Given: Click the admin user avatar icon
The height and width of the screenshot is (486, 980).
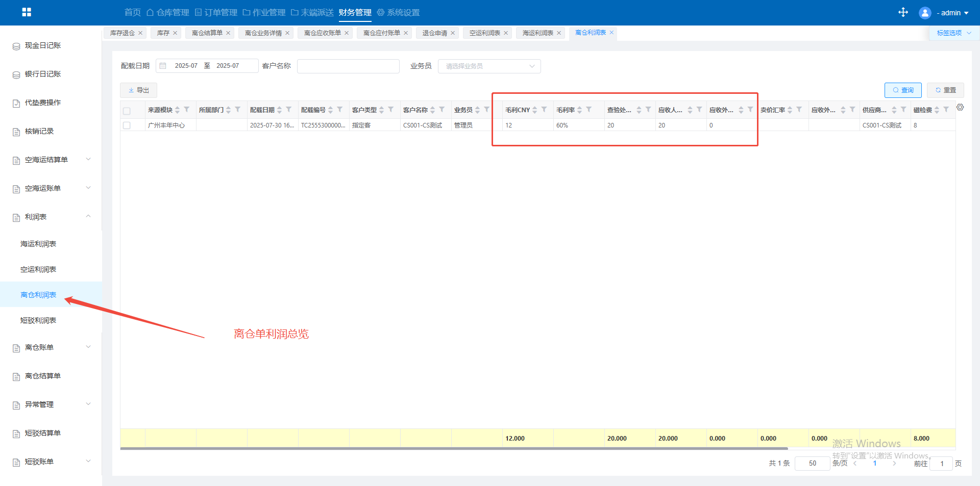Looking at the screenshot, I should (924, 13).
